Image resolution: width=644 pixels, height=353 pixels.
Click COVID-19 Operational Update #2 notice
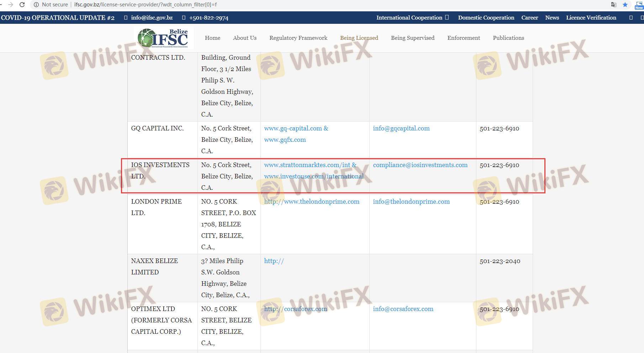click(58, 17)
